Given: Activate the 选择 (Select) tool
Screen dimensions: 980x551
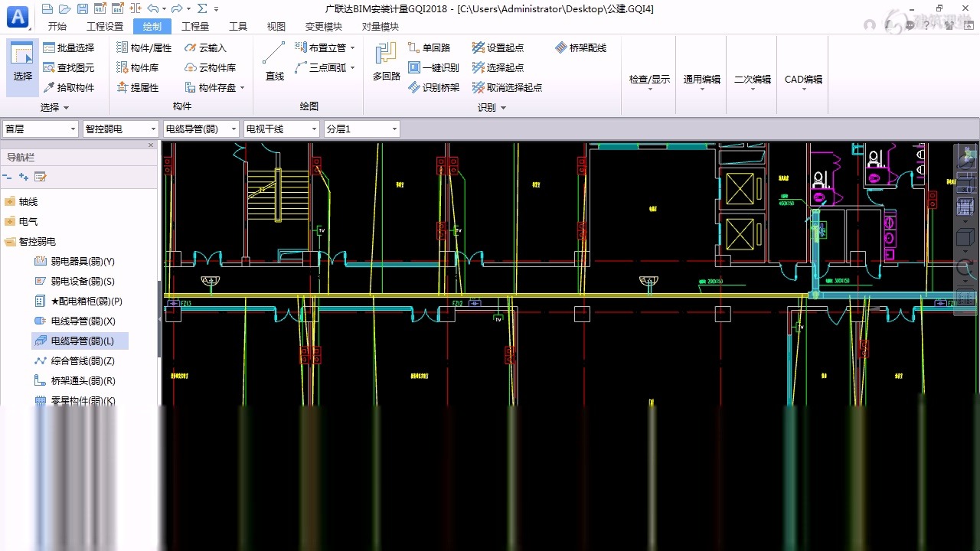Looking at the screenshot, I should click(x=23, y=67).
